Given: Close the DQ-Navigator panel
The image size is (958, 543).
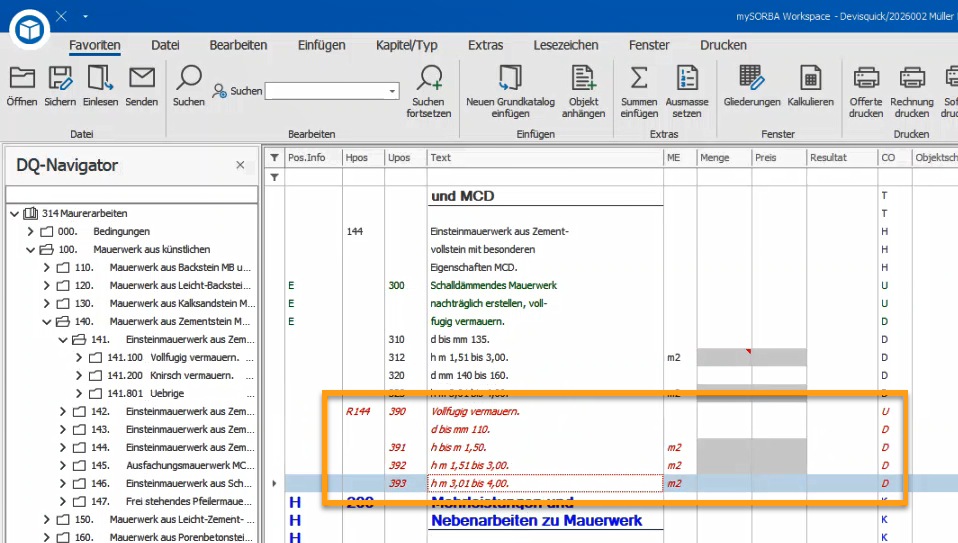Looking at the screenshot, I should 240,165.
